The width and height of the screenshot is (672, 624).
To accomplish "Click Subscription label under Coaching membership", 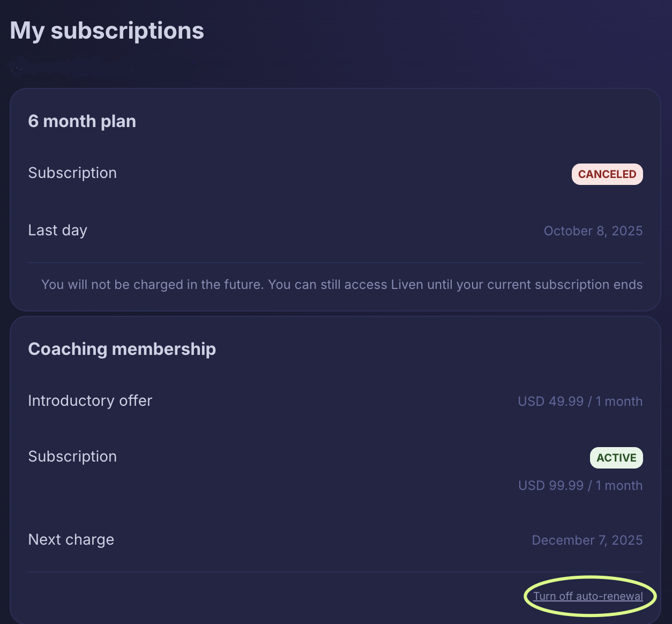I will [x=72, y=457].
